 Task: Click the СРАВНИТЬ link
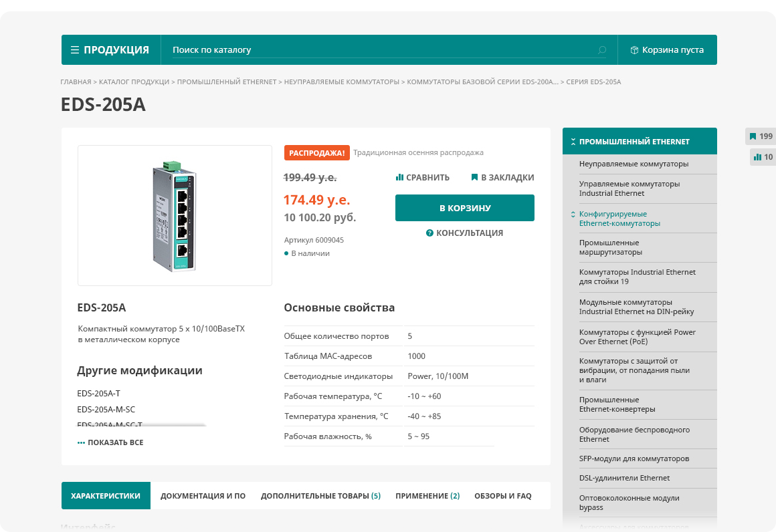(x=423, y=178)
